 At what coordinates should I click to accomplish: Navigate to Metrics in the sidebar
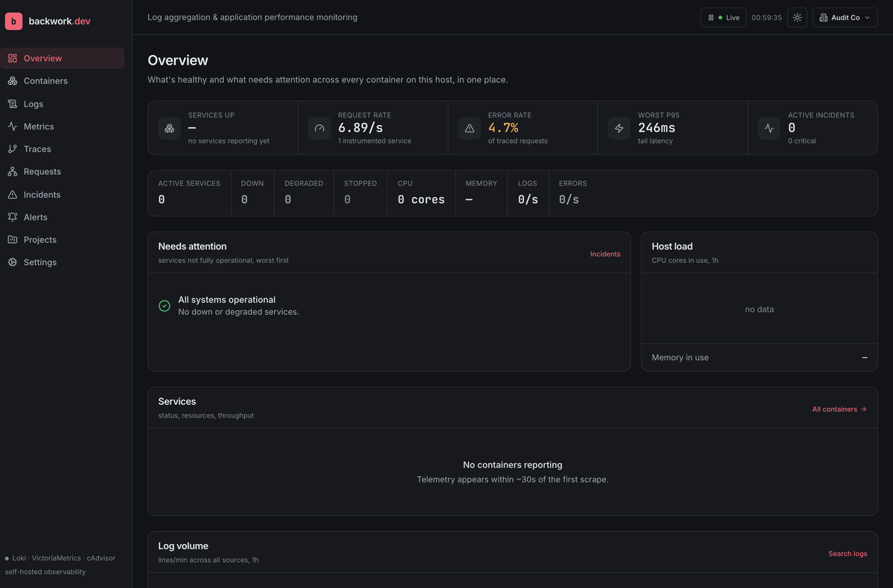point(63,127)
